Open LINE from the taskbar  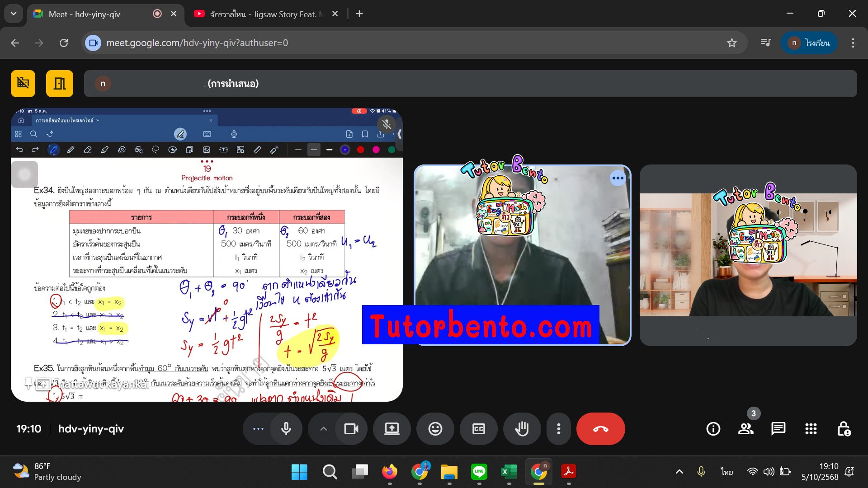click(479, 472)
